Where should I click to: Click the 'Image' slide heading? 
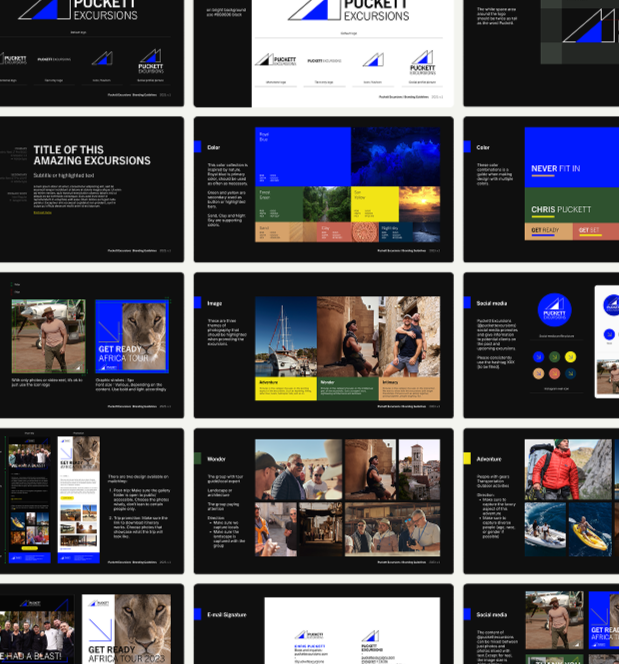[214, 304]
